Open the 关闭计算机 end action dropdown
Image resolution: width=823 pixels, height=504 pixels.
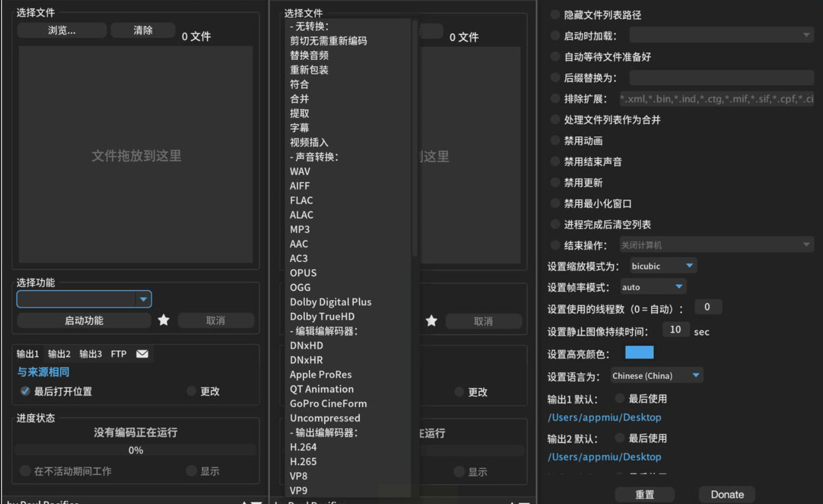(717, 245)
